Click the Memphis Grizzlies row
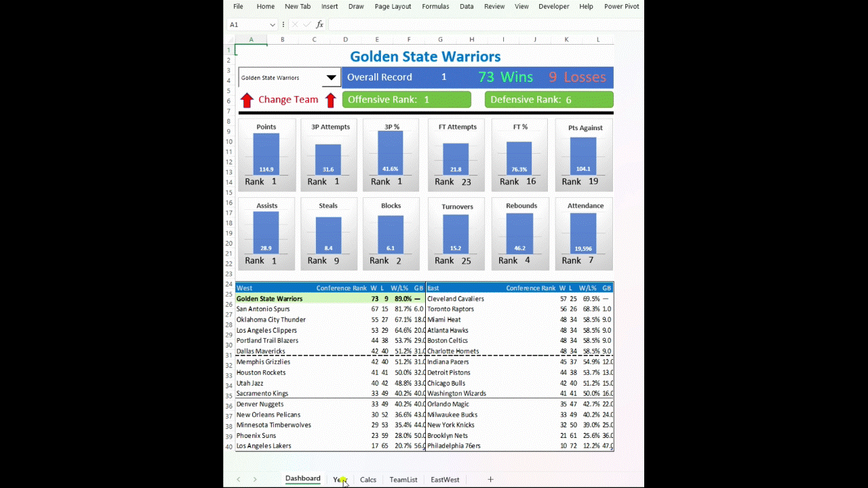Viewport: 868px width, 488px height. pyautogui.click(x=330, y=362)
